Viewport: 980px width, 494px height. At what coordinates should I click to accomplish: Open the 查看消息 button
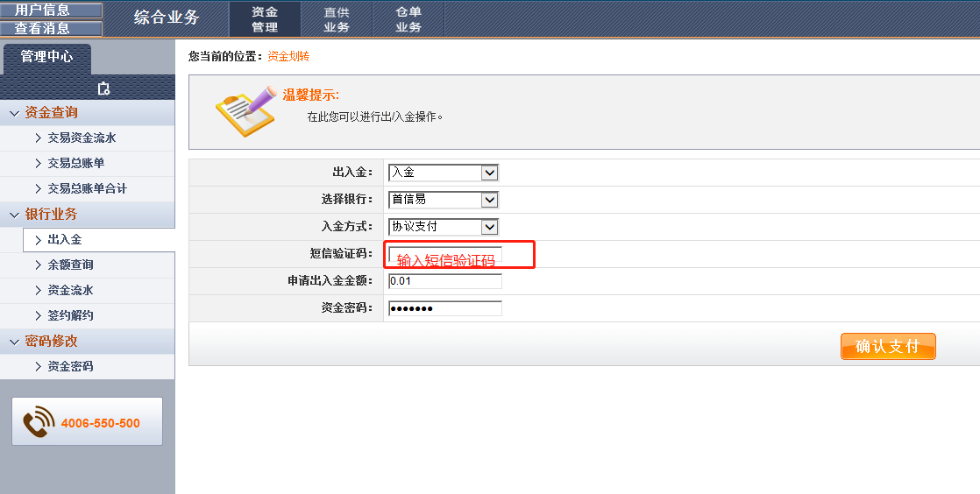coord(51,28)
